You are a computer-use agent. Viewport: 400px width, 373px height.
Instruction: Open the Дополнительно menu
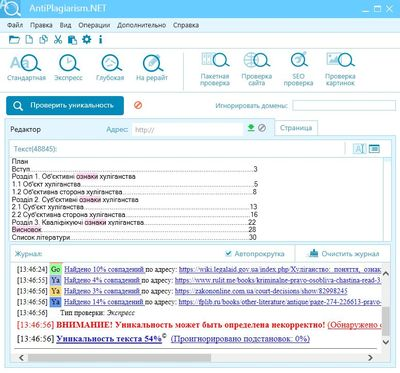click(x=141, y=25)
